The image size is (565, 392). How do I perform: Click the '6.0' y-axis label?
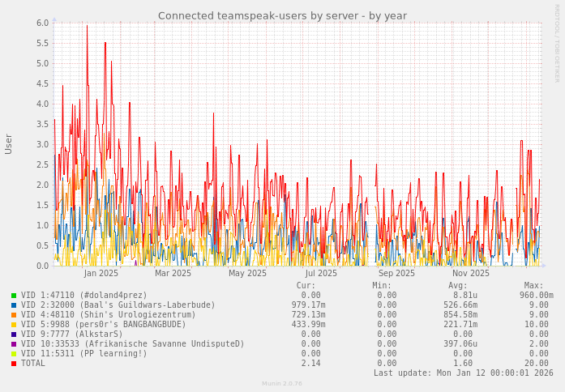coord(42,23)
